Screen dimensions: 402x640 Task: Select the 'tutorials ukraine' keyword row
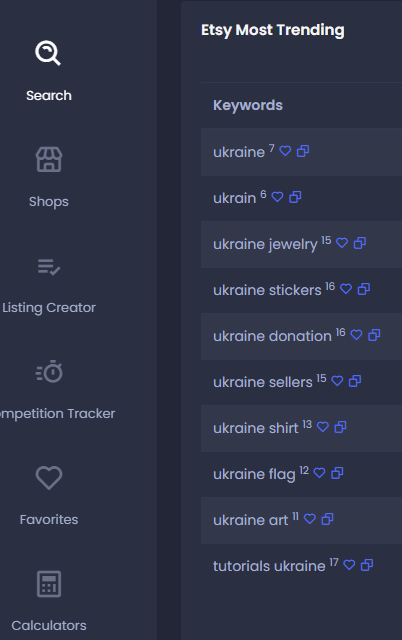(x=301, y=566)
